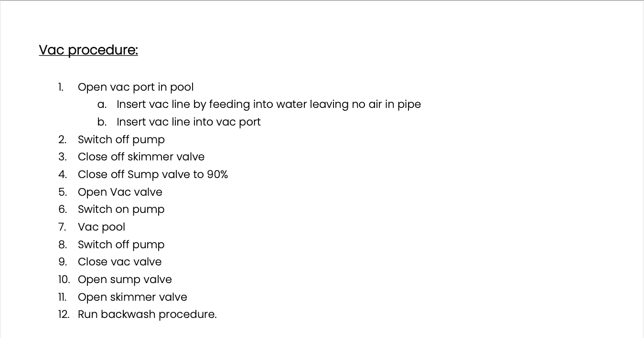The width and height of the screenshot is (644, 338).
Task: Click 'Close off skimmer valve' text
Action: (x=141, y=157)
